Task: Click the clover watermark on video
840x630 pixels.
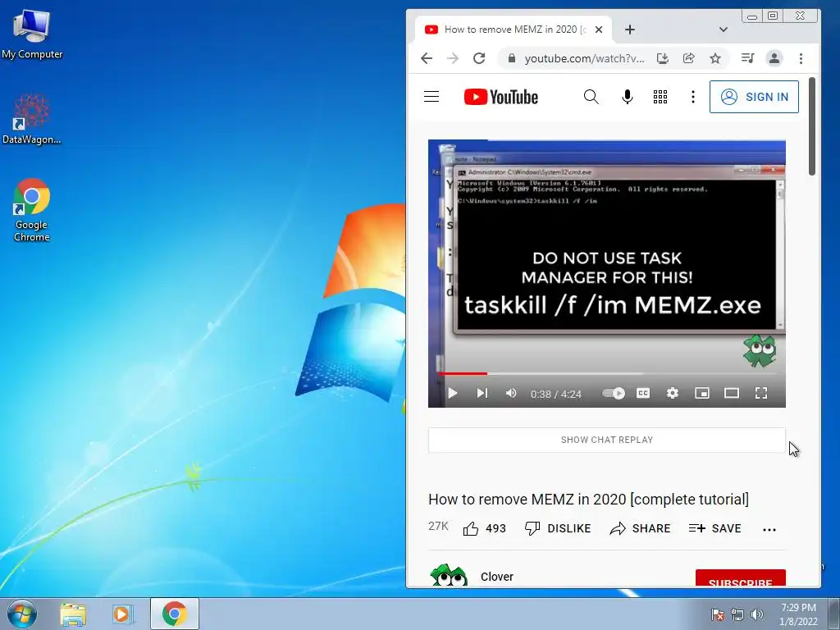Action: [x=760, y=351]
